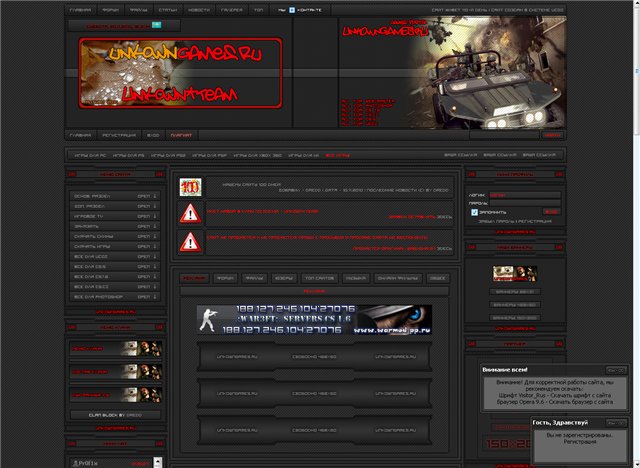Expand the ИГРОВОЕ TV menu section
The width and height of the screenshot is (640, 468).
coord(115,216)
